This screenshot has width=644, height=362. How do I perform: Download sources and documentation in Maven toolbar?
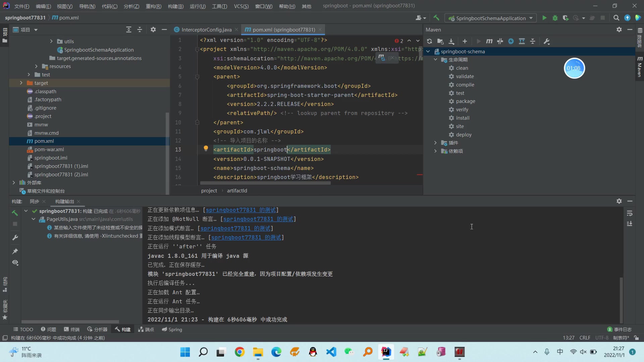pos(451,41)
